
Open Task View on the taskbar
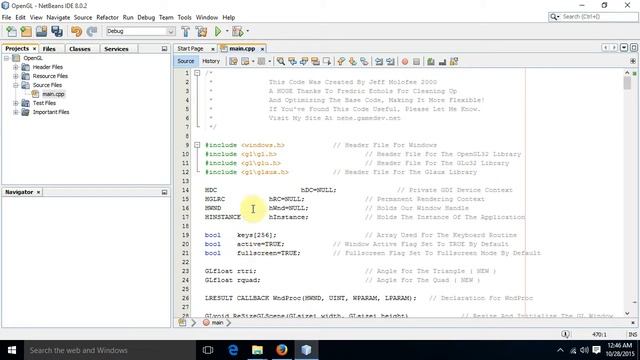[208, 350]
